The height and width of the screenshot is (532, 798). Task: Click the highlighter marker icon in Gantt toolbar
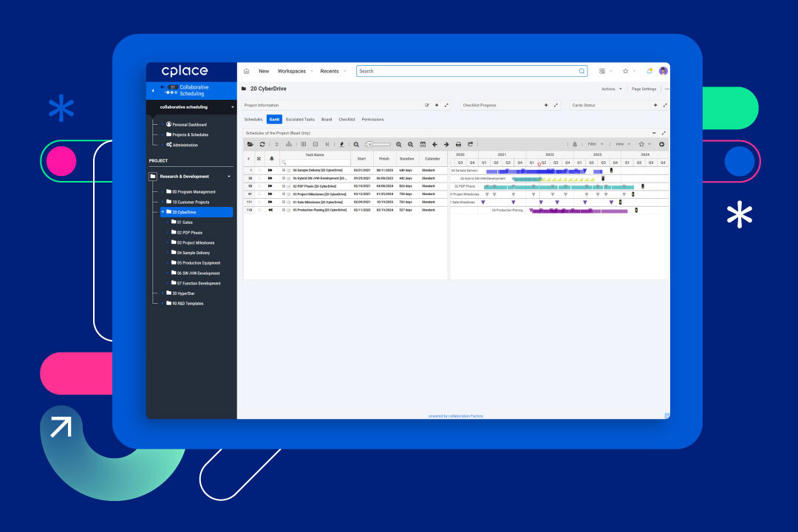point(342,145)
